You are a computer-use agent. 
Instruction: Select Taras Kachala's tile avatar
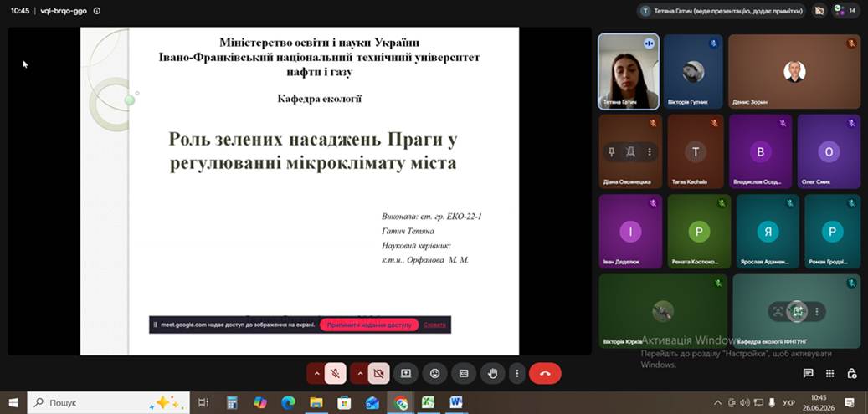696,151
